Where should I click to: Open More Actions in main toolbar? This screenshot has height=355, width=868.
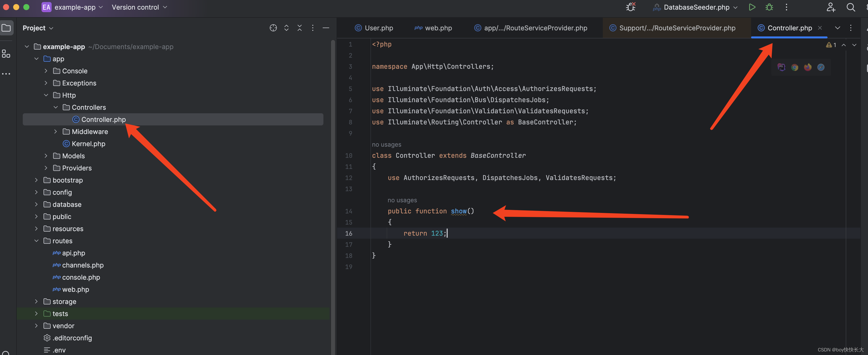point(787,7)
